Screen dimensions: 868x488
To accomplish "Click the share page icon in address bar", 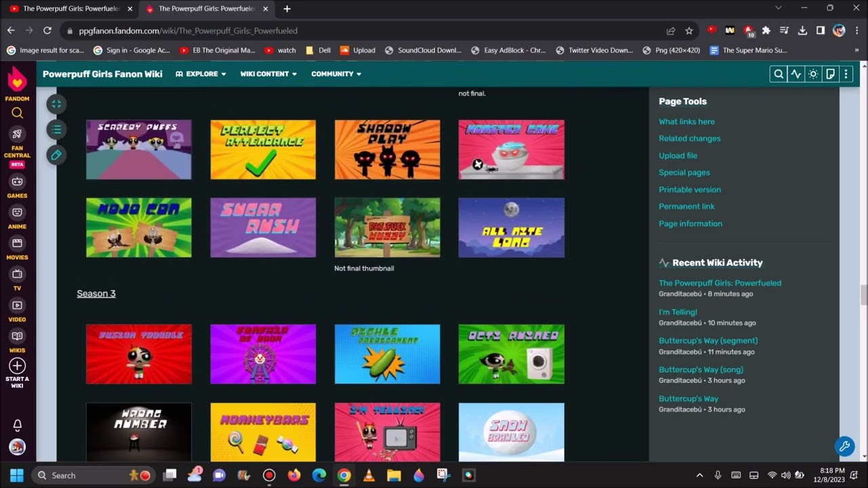I will [671, 30].
